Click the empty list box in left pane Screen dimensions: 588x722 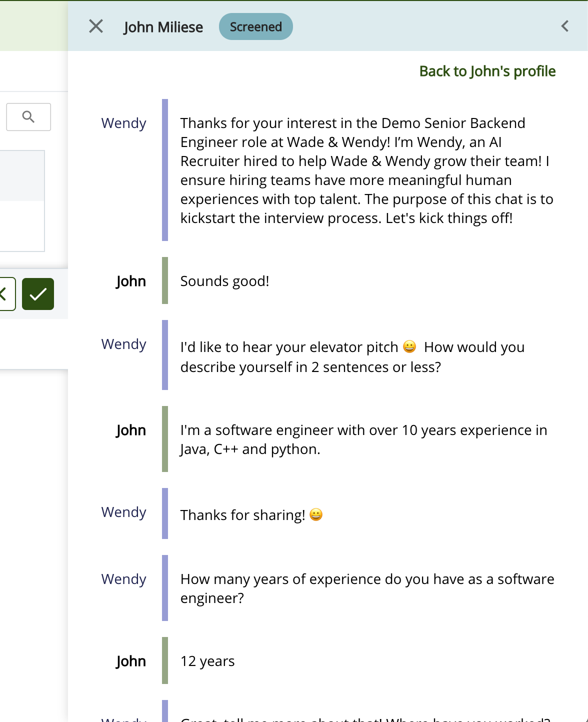click(x=22, y=201)
